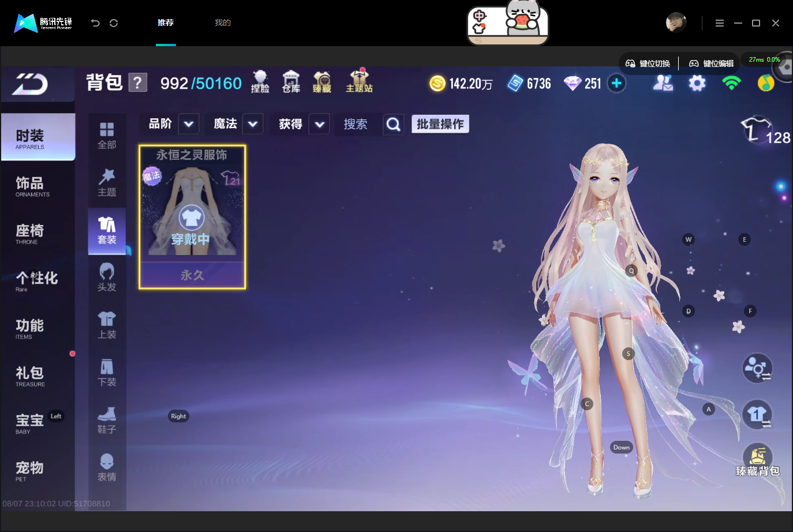Show the 全部 all category
Viewport: 793px width, 532px height.
coord(107,136)
